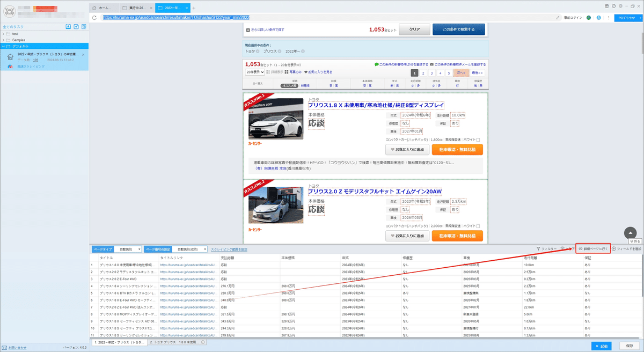Click この条件で検索する button
The image size is (644, 352).
pos(458,30)
